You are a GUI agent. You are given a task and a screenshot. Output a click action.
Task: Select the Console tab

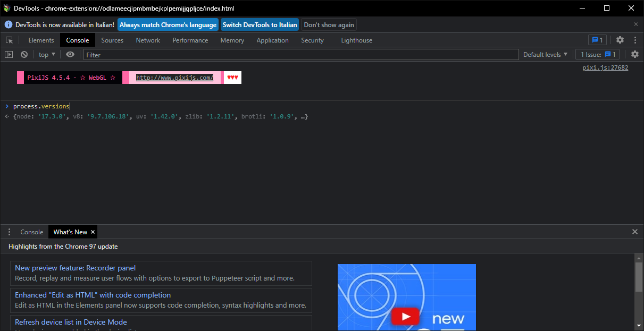[78, 40]
